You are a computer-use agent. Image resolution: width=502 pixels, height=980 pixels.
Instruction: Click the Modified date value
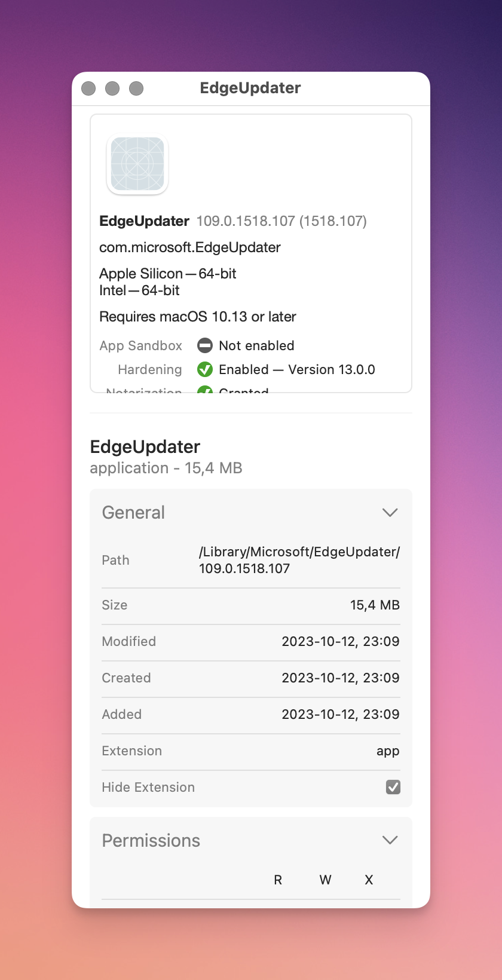[340, 641]
